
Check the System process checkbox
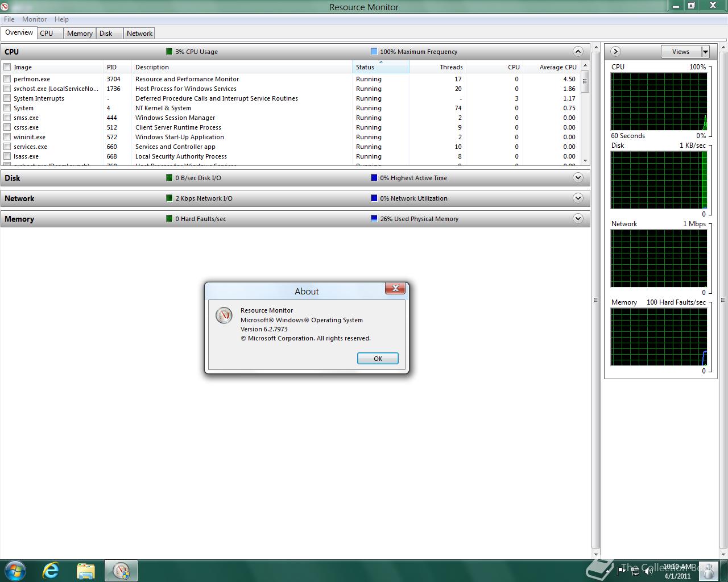click(x=7, y=108)
